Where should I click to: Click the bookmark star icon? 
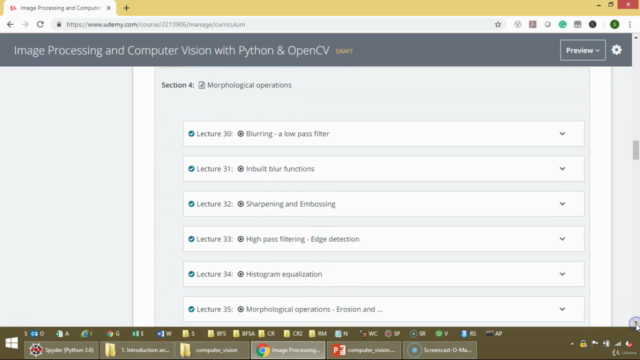(498, 24)
